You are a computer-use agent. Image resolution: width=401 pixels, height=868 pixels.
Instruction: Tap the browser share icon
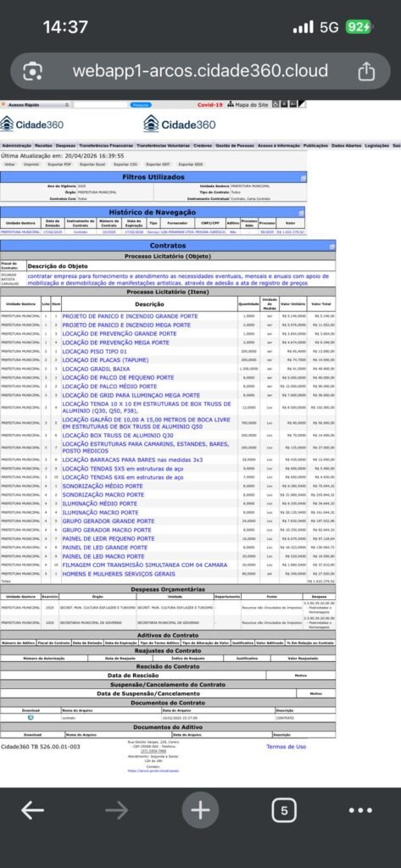[366, 71]
